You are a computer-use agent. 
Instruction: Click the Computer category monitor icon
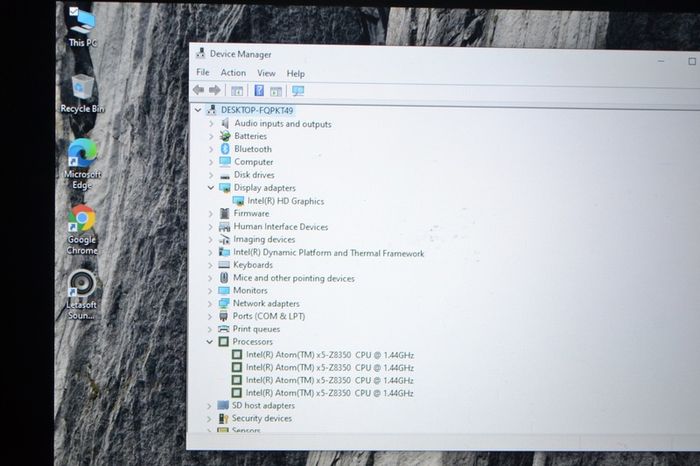[x=225, y=162]
